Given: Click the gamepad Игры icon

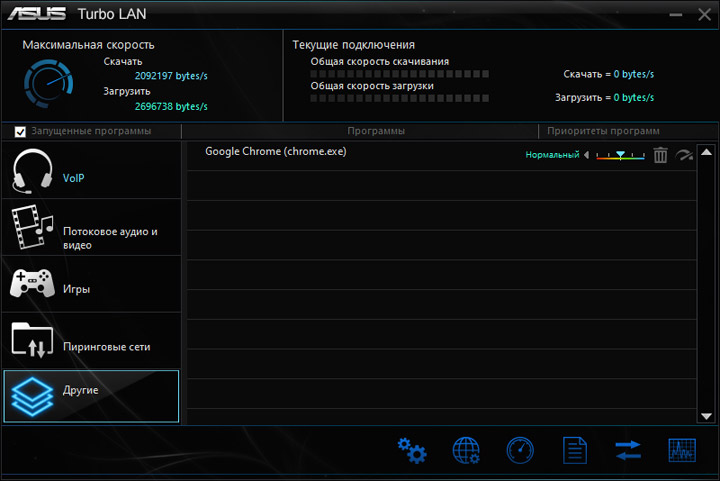Looking at the screenshot, I should (x=32, y=283).
